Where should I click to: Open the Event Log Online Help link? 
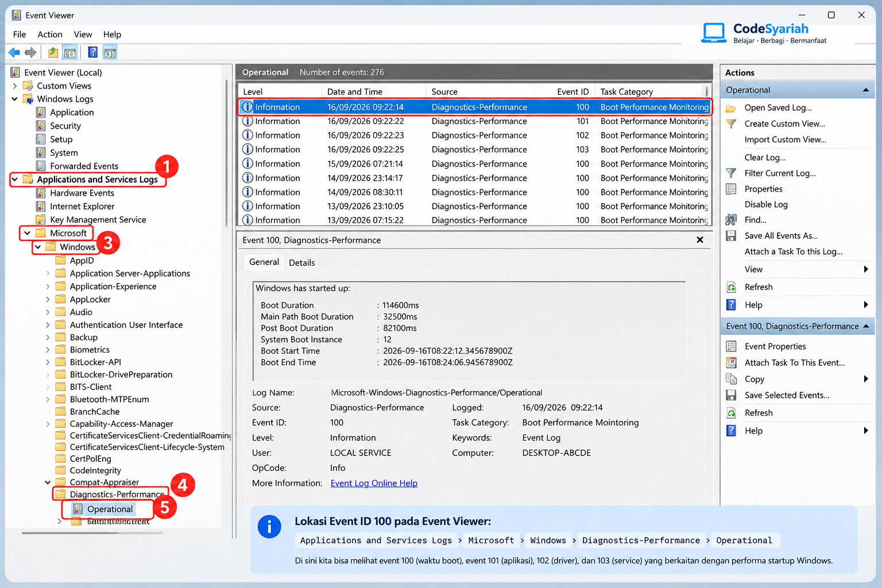point(374,483)
